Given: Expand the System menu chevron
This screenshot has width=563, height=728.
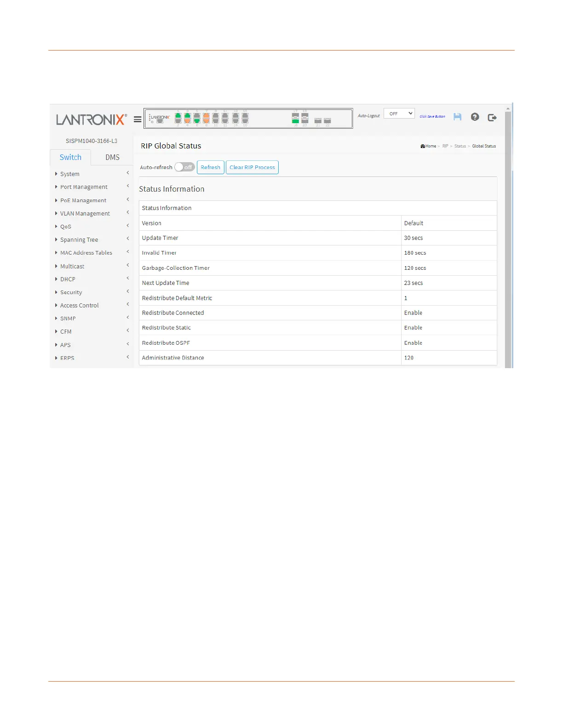Looking at the screenshot, I should (x=127, y=173).
